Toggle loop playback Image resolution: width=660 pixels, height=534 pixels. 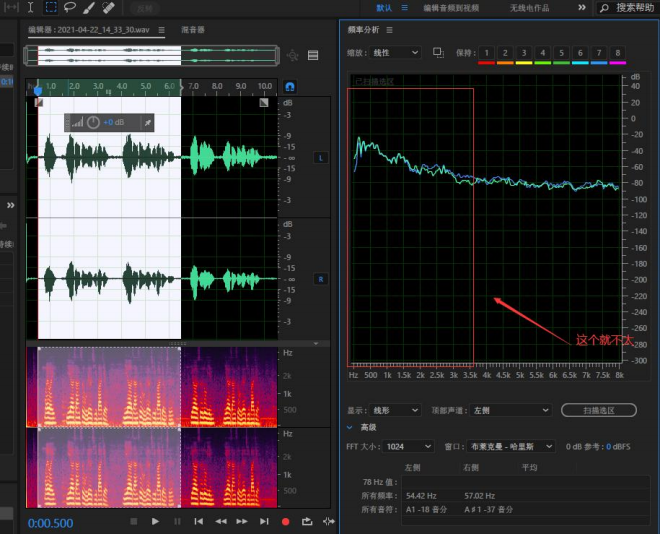coord(307,521)
